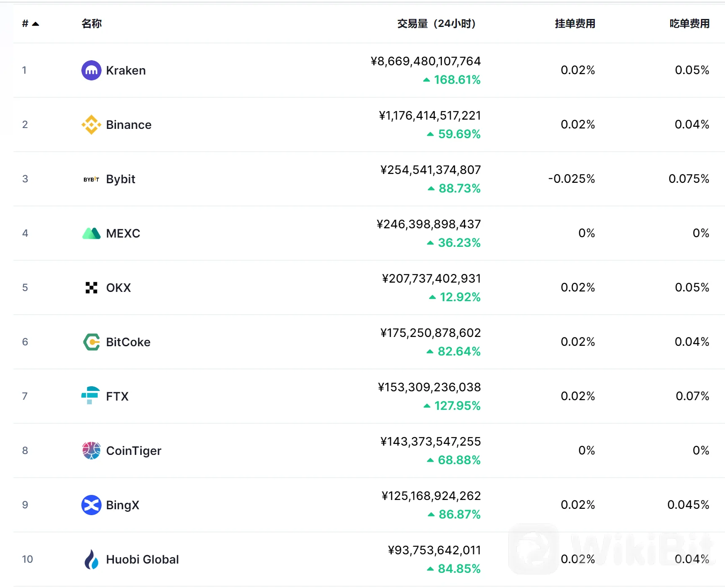This screenshot has height=588, width=725.
Task: Click the OKX exchange logo
Action: pyautogui.click(x=91, y=288)
